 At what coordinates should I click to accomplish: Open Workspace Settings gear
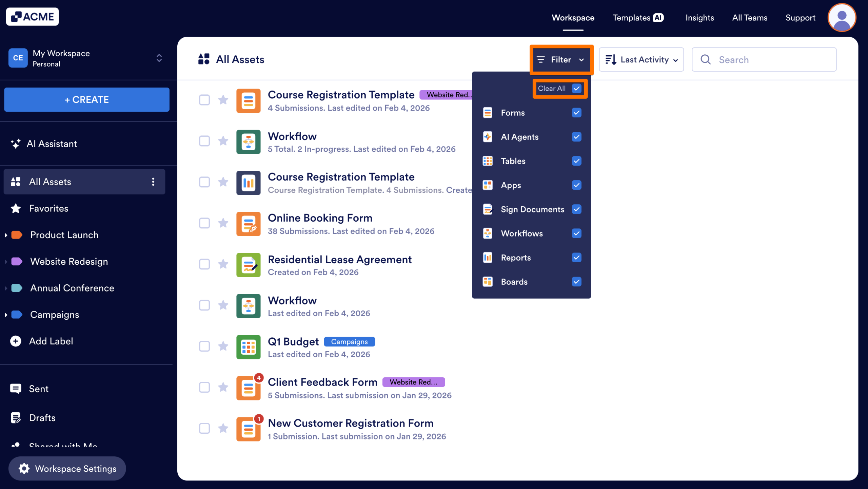24,468
